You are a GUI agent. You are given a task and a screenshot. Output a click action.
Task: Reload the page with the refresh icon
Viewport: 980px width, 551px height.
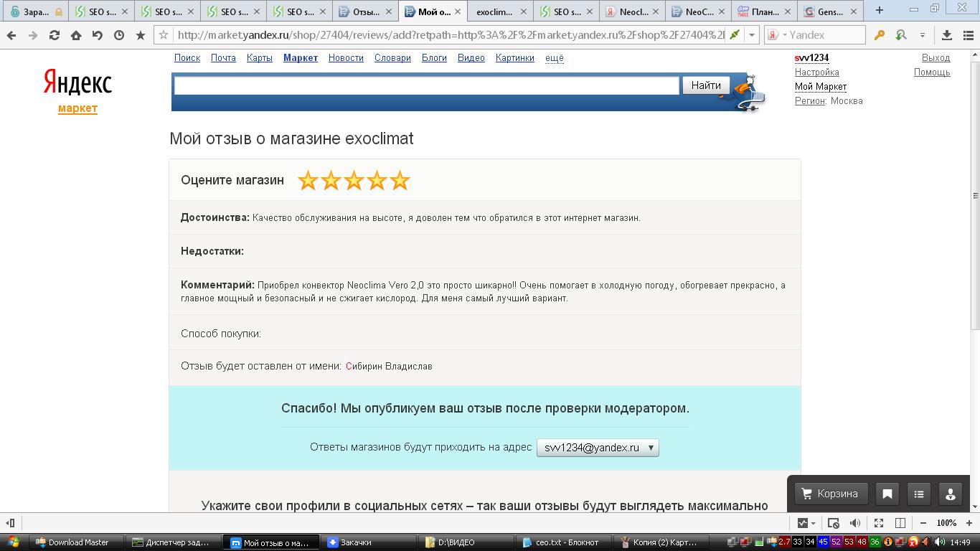(x=55, y=35)
